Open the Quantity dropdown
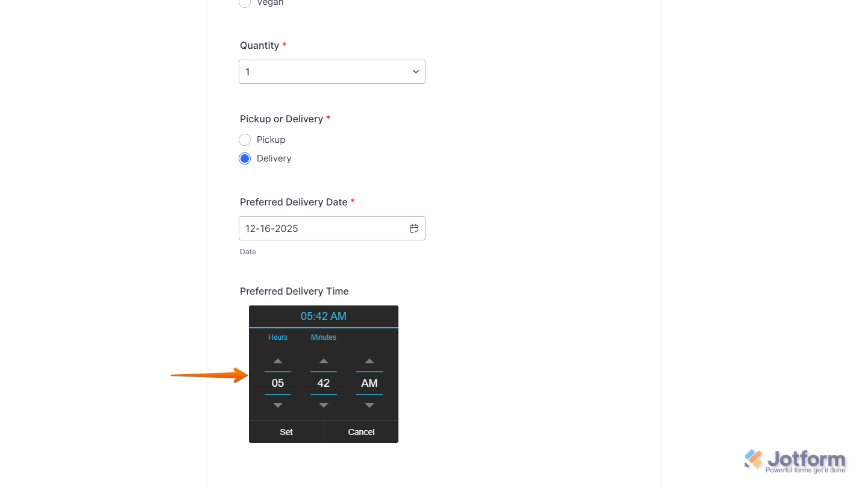 click(332, 71)
